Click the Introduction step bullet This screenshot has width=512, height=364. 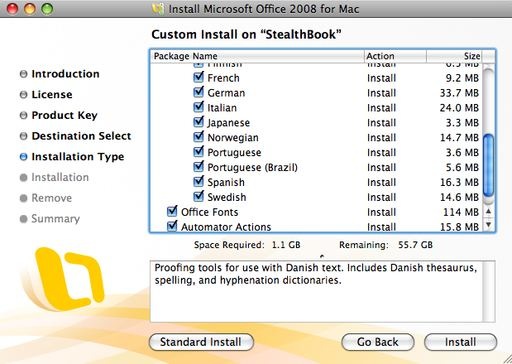pyautogui.click(x=23, y=74)
